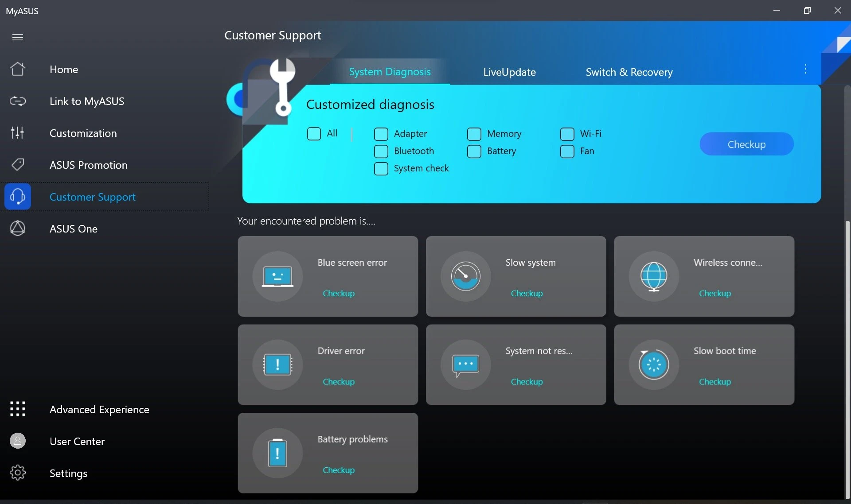Click the blue Checkup button

[746, 144]
